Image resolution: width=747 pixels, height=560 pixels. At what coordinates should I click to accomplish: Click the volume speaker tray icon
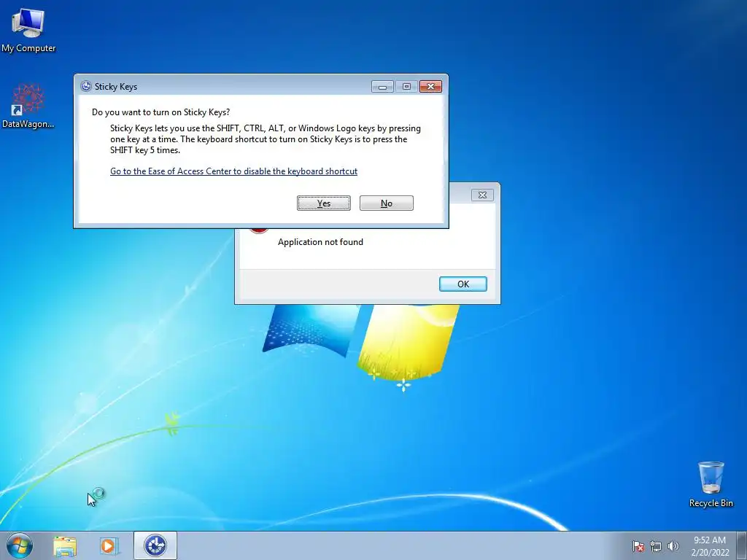pos(673,546)
